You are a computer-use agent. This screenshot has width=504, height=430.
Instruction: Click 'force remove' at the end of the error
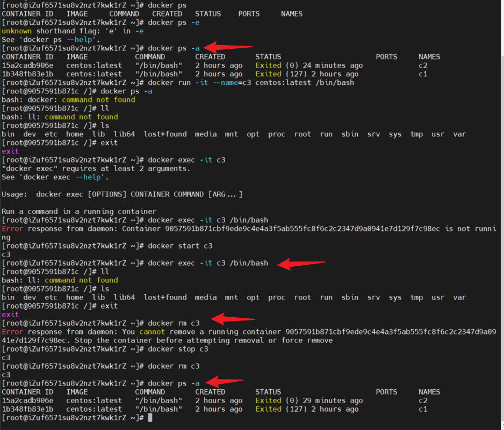coord(307,340)
